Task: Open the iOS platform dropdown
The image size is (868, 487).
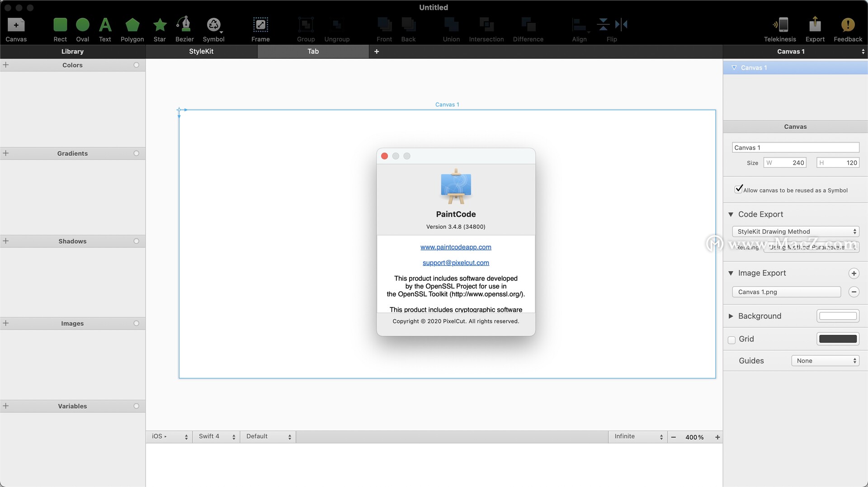Action: pos(170,436)
